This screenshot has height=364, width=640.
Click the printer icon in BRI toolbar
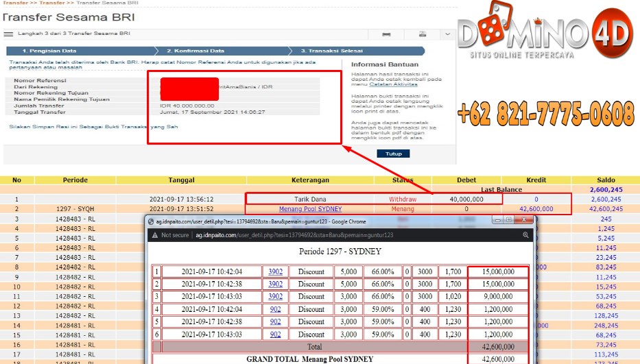386,34
